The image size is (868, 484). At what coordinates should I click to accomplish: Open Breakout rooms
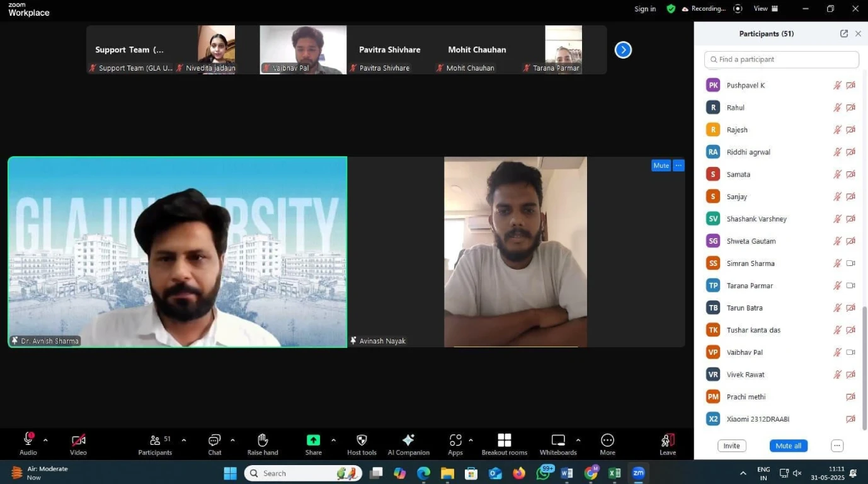click(x=504, y=441)
